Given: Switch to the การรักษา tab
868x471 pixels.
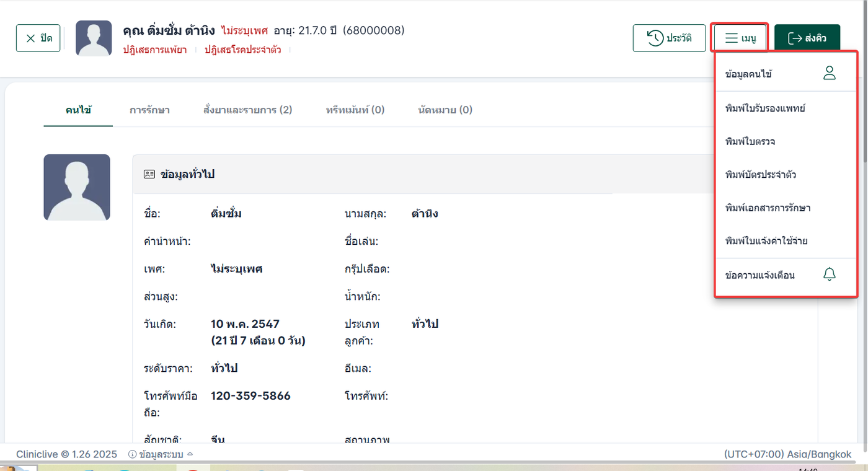Looking at the screenshot, I should pyautogui.click(x=149, y=110).
